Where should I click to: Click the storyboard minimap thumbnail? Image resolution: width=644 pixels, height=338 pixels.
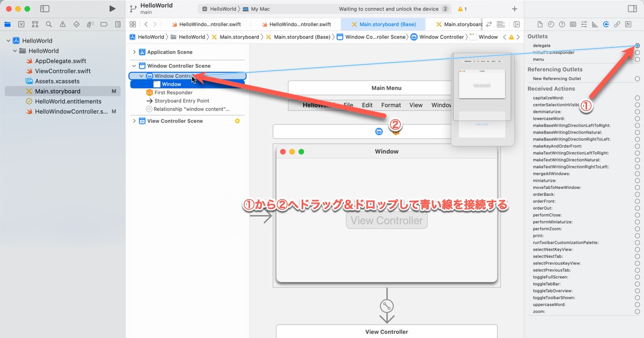(x=483, y=99)
